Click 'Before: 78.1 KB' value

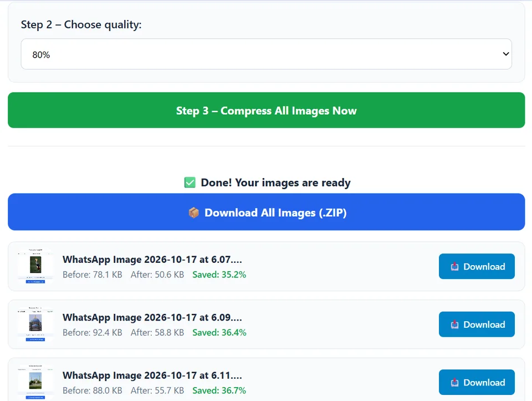(93, 275)
